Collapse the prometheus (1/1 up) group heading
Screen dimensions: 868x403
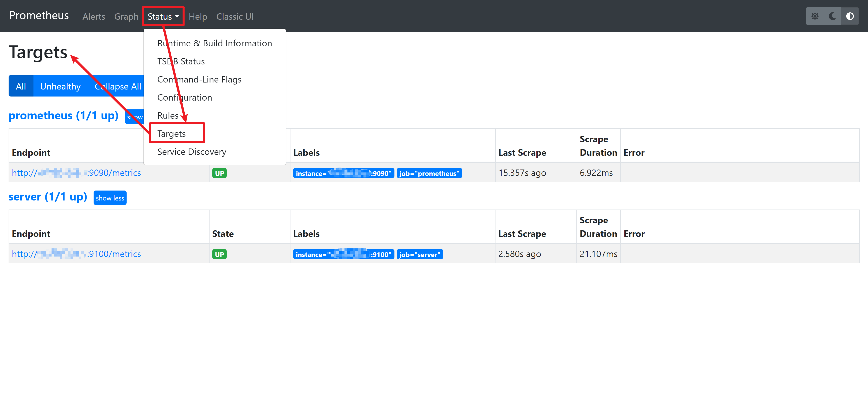coord(63,115)
